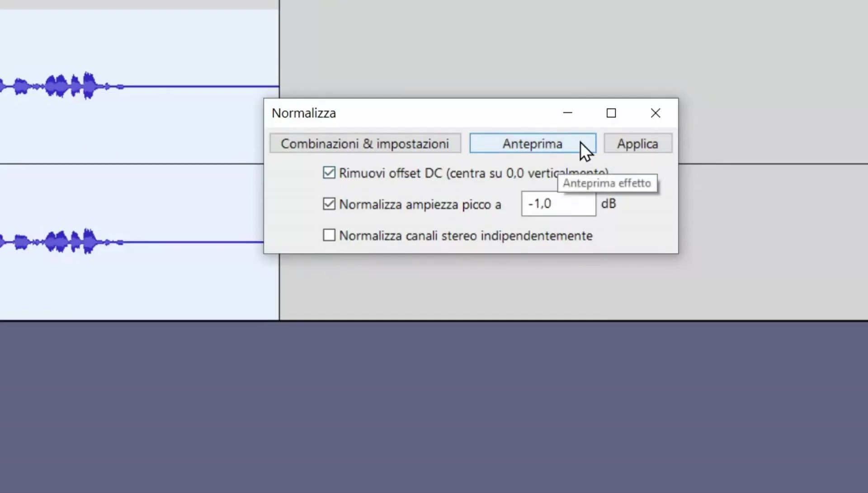Screen dimensions: 868x493
Task: Click the 'Rimuovi offset DC' label text
Action: click(473, 173)
